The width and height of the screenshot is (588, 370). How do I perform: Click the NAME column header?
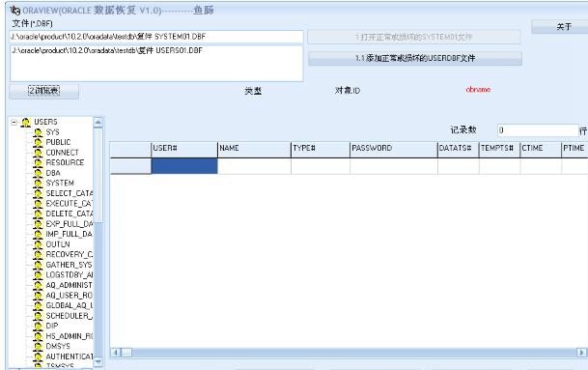tap(254, 149)
